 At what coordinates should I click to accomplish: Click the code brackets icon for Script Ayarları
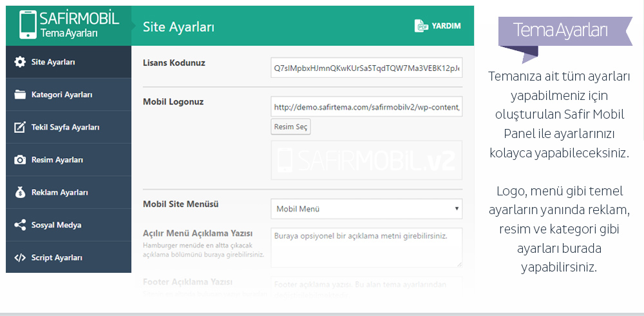(x=20, y=257)
